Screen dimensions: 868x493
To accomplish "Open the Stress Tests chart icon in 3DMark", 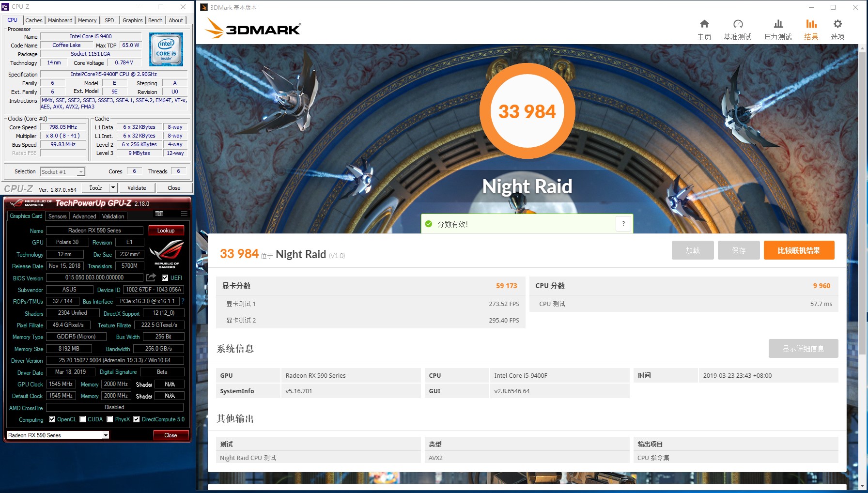I will [x=778, y=24].
